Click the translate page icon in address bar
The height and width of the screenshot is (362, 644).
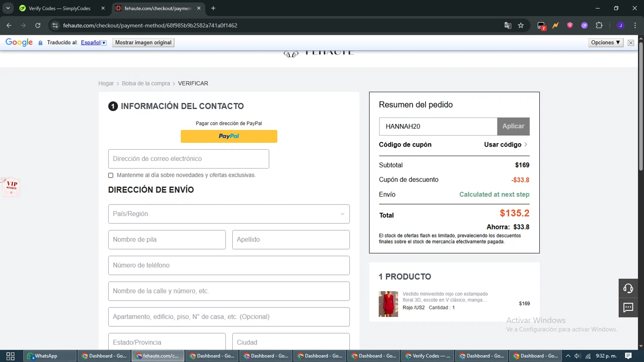(508, 25)
